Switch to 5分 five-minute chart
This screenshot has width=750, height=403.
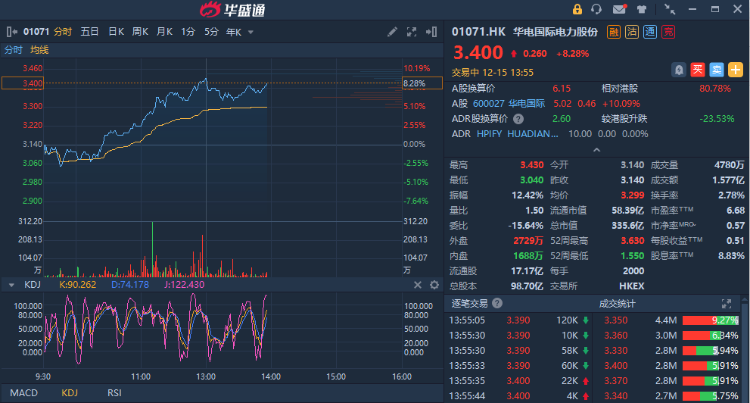coord(211,32)
